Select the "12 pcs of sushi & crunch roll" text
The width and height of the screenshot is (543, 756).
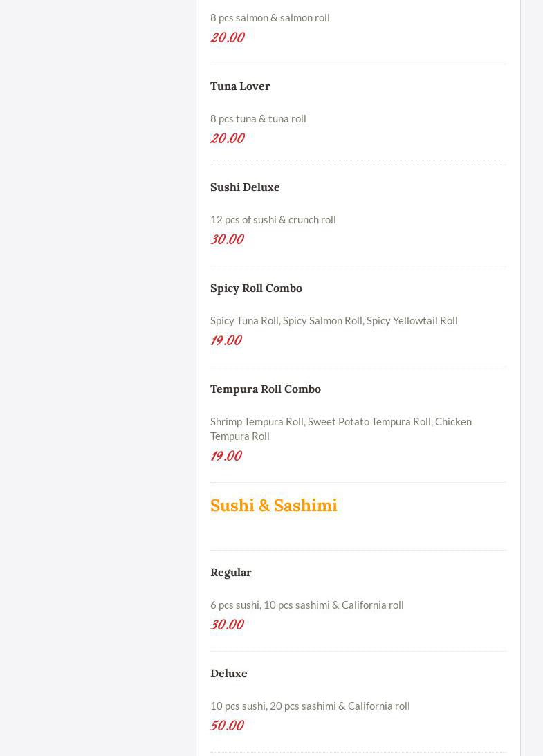273,219
